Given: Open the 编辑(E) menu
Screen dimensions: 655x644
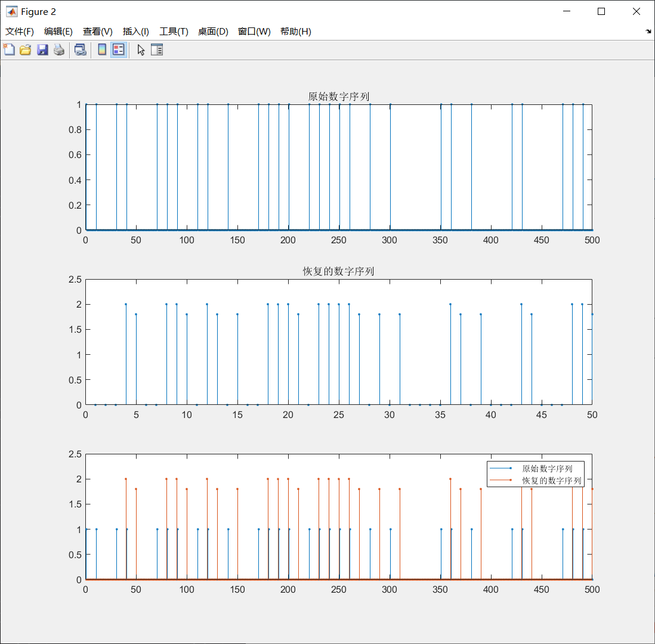Looking at the screenshot, I should [58, 32].
